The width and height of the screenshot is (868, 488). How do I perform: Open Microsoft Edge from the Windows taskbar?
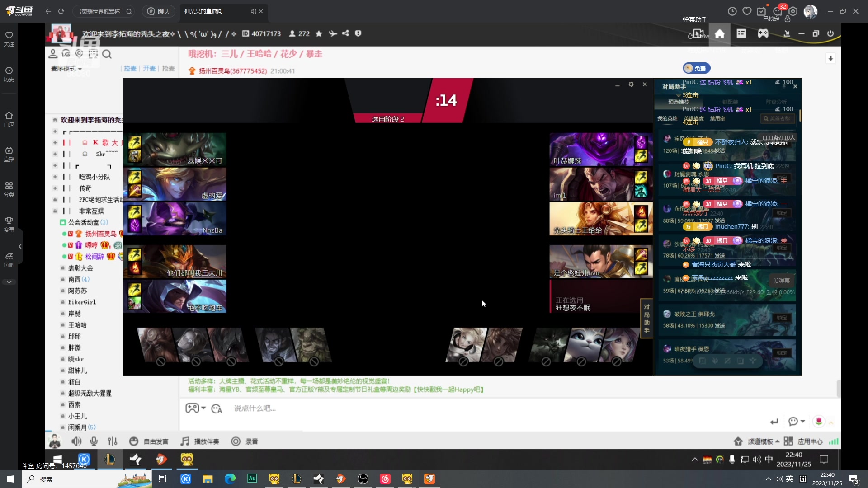click(x=230, y=479)
